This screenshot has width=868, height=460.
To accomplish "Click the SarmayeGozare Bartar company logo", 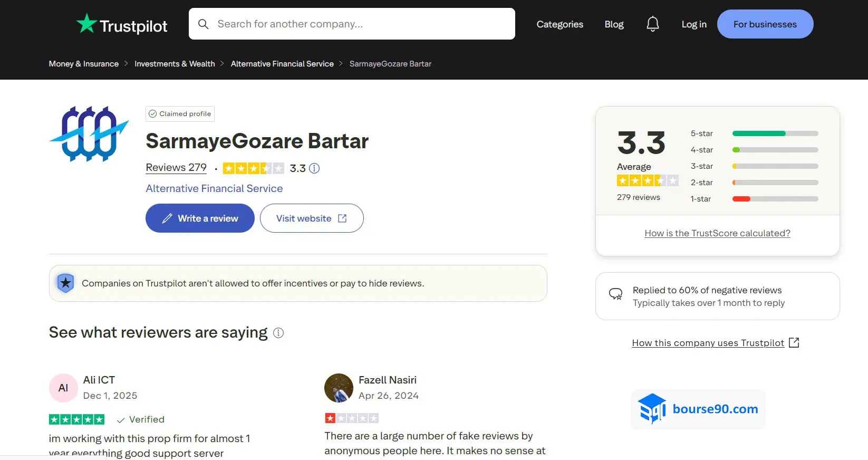I will [89, 134].
